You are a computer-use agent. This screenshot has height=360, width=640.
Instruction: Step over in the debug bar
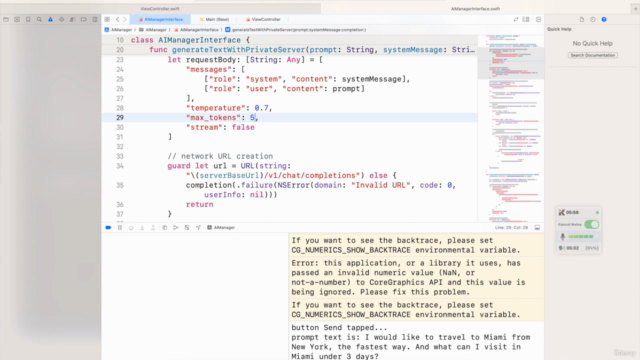point(131,227)
